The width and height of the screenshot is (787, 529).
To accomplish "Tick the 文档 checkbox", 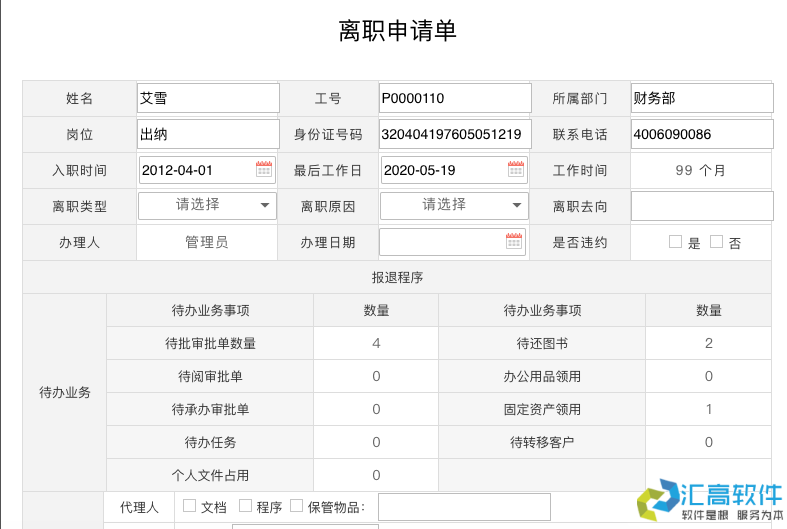I will click(189, 506).
